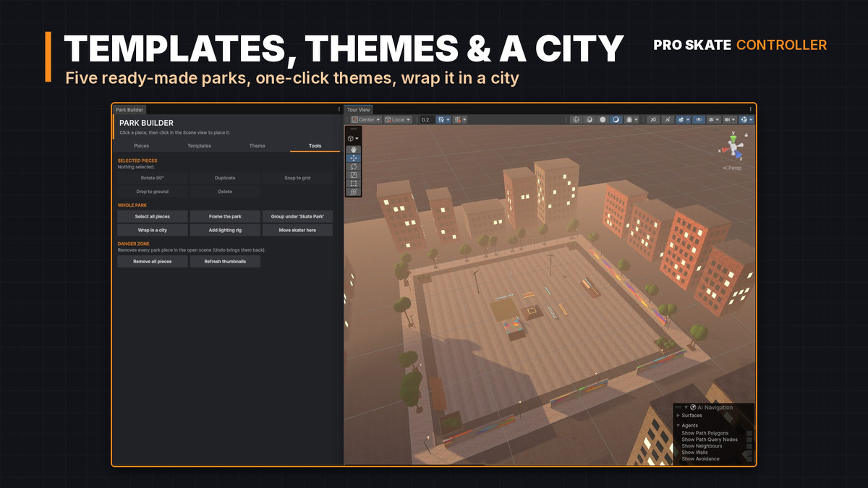This screenshot has height=488, width=868.
Task: Open the Center pivot dropdown
Action: pos(365,120)
